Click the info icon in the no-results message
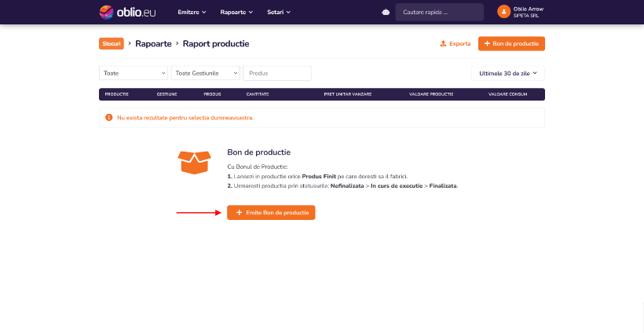 click(109, 118)
